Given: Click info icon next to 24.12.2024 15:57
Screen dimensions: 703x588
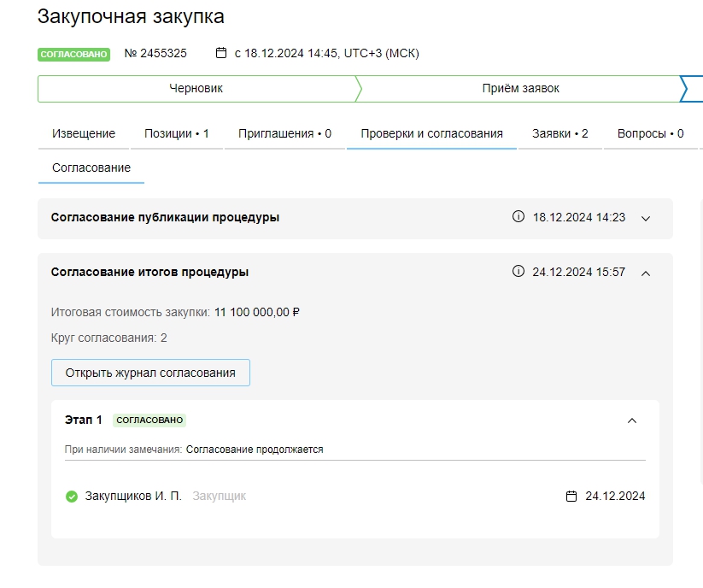Looking at the screenshot, I should click(518, 272).
